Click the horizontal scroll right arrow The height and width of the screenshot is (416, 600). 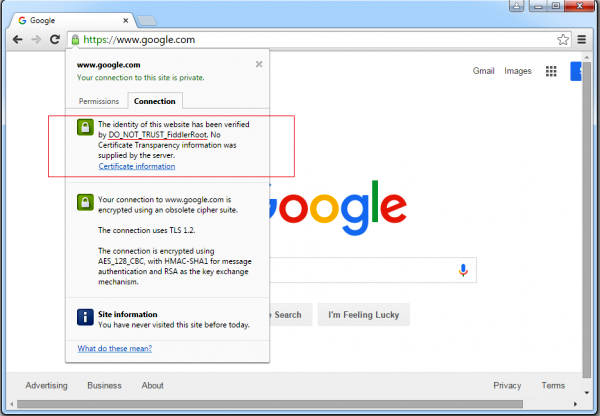point(575,404)
